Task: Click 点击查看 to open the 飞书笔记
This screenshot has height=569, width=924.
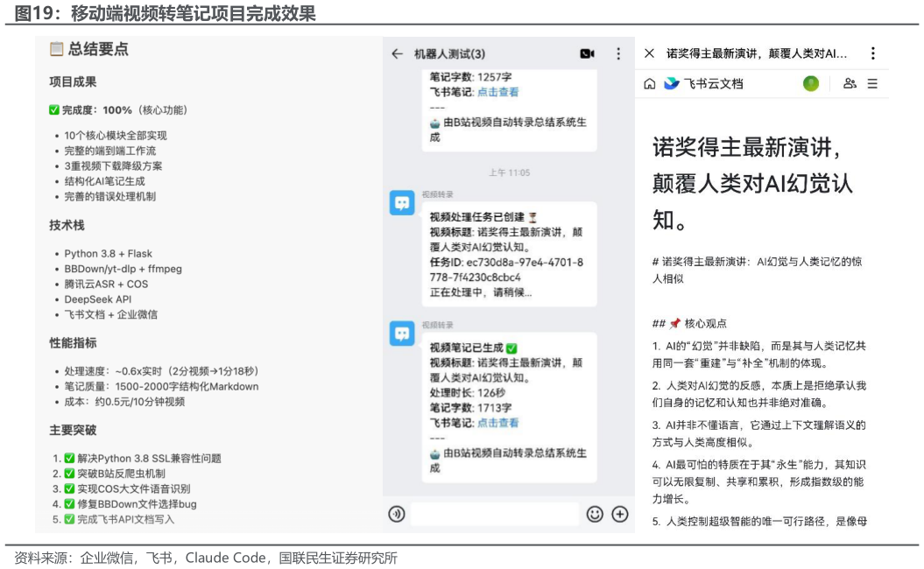Action: (499, 91)
